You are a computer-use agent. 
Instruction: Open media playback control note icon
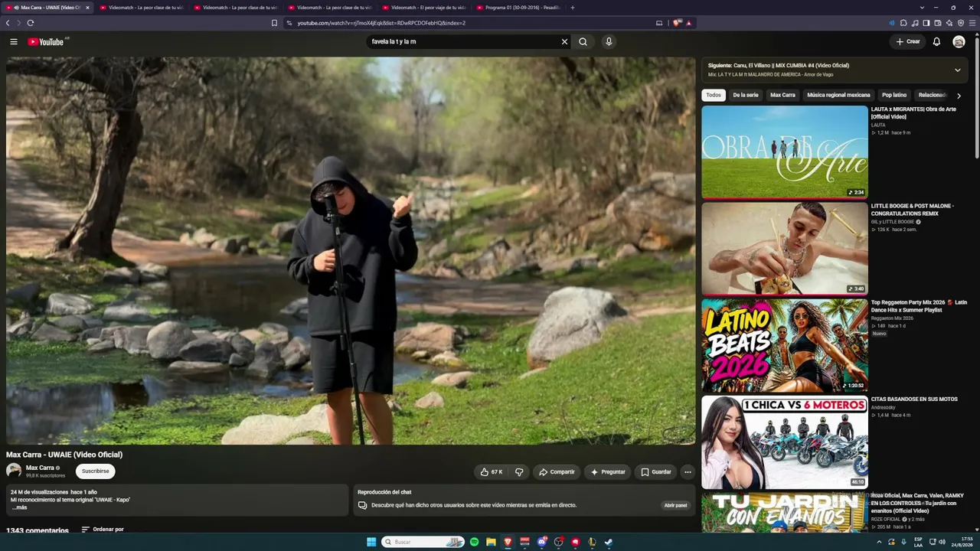pyautogui.click(x=915, y=23)
